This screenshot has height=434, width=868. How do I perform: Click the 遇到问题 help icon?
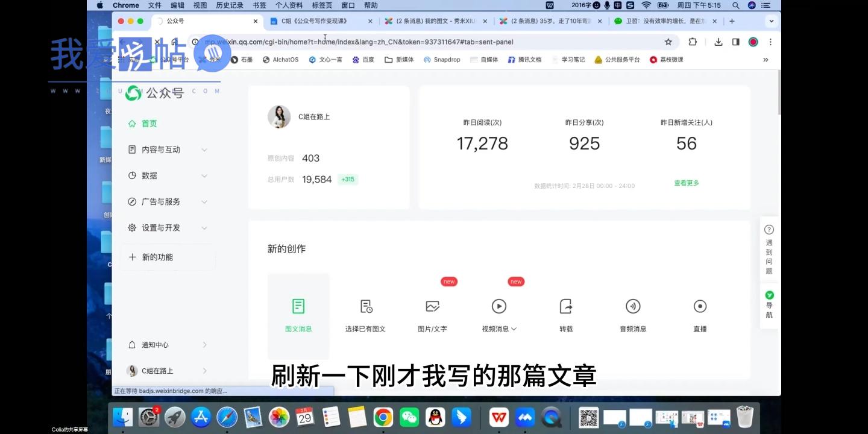[x=769, y=230]
